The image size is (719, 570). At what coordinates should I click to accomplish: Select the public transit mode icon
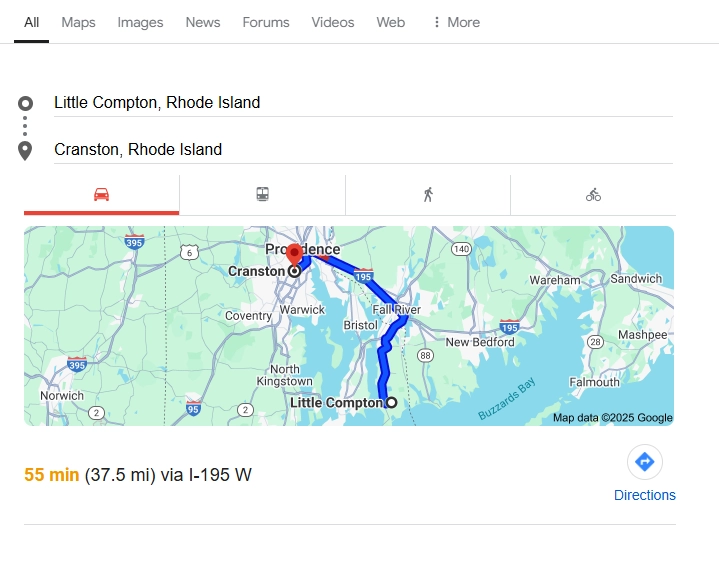coord(262,194)
